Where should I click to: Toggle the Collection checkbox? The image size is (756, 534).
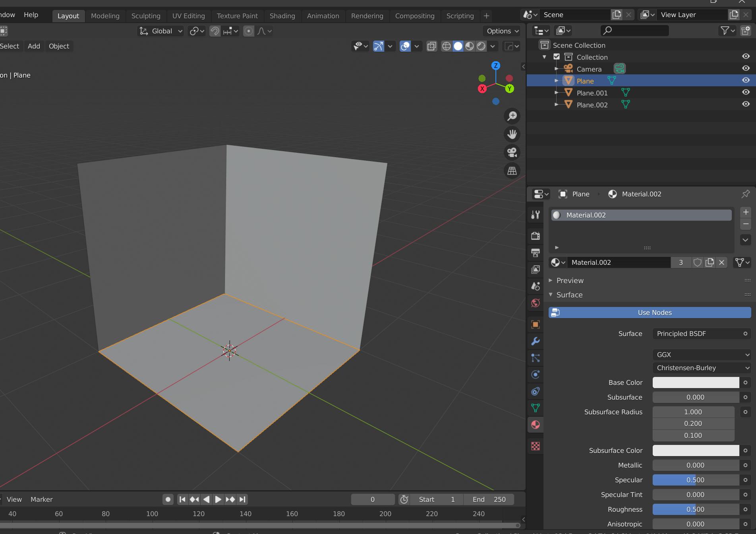(557, 56)
